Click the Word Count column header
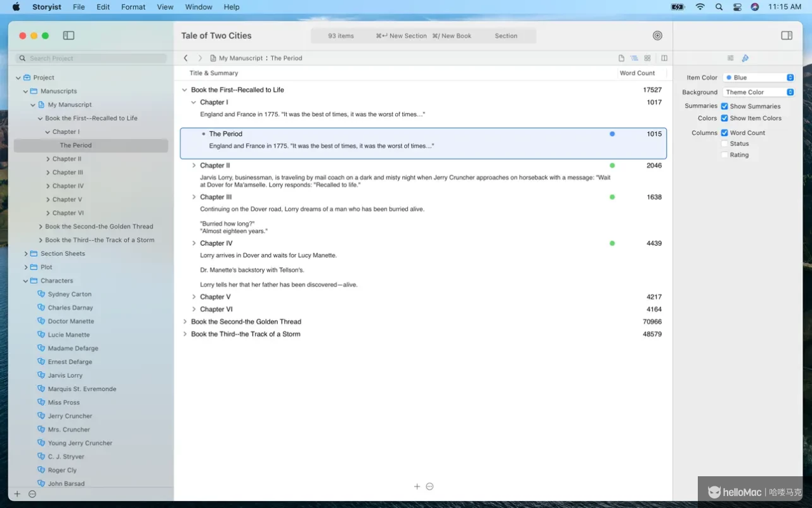This screenshot has width=812, height=508. 637,73
